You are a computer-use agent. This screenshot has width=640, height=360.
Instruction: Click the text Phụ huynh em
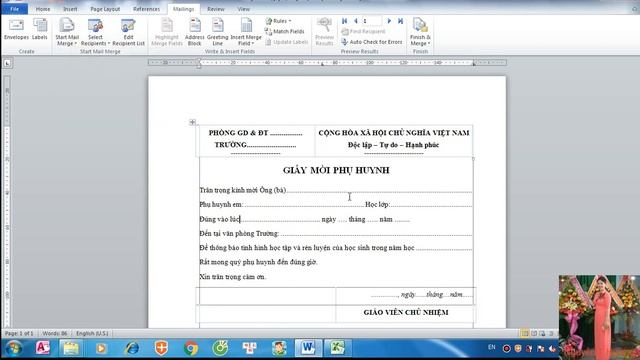coord(221,204)
